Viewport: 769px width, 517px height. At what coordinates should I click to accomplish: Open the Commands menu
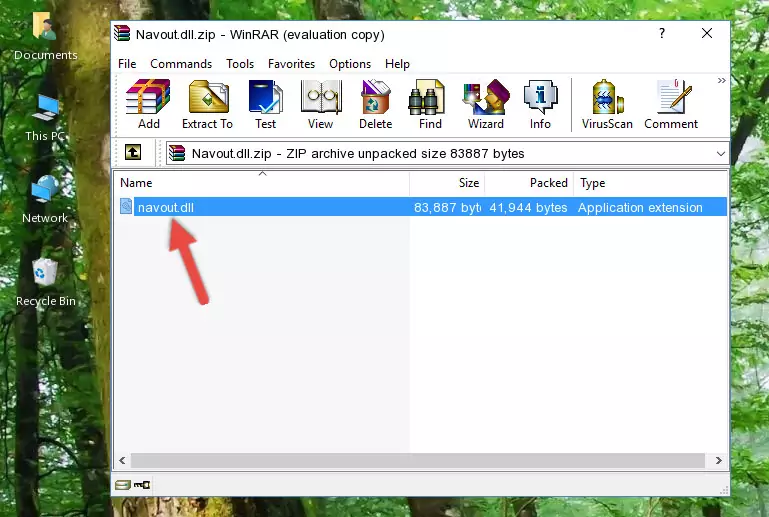point(181,64)
